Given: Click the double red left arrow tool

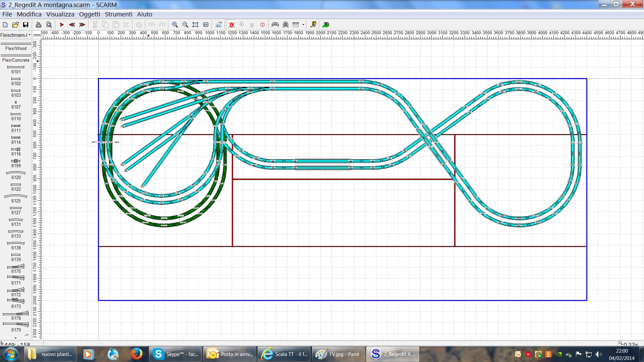Looking at the screenshot, I should click(72, 25).
